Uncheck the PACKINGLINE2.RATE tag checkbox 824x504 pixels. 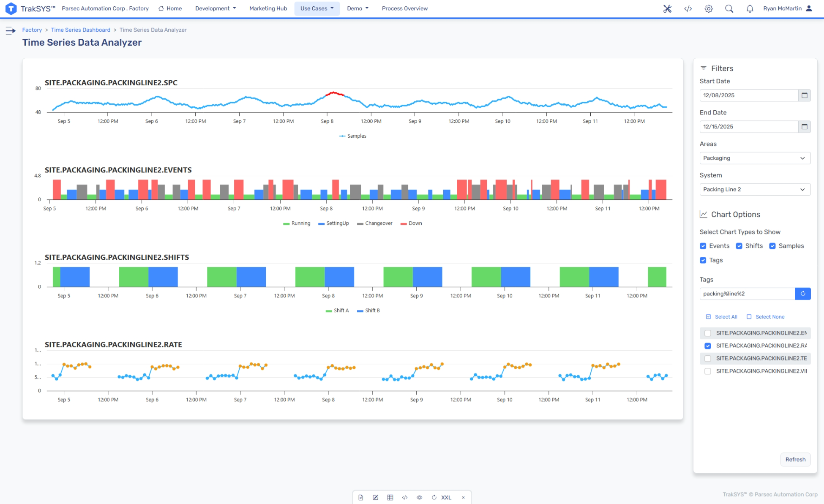click(x=708, y=346)
